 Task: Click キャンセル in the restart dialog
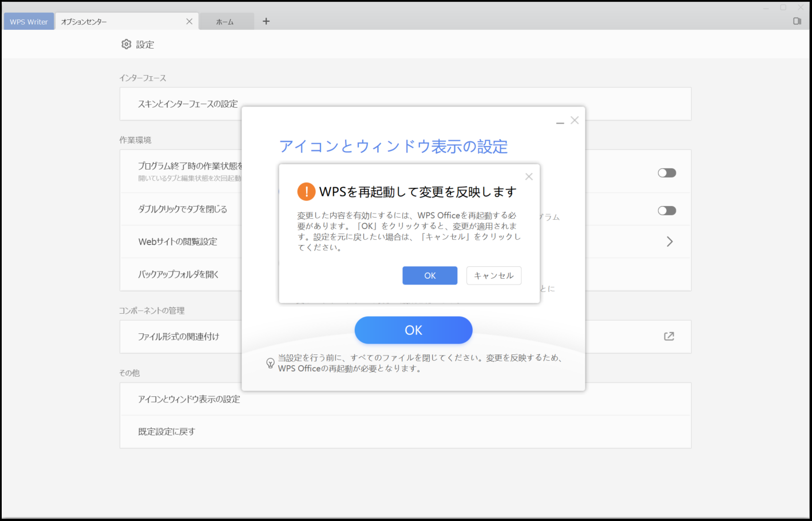pos(494,275)
